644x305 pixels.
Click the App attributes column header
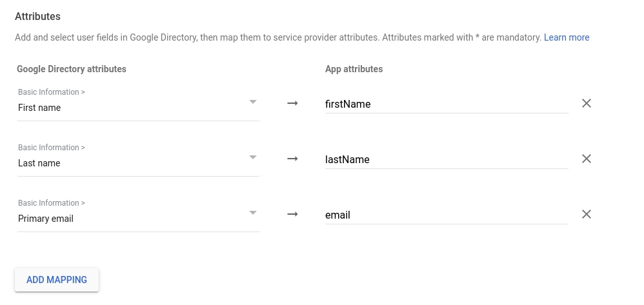pyautogui.click(x=354, y=69)
